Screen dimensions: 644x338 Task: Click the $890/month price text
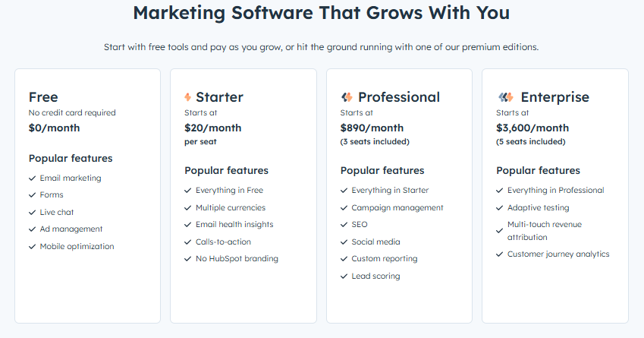372,128
